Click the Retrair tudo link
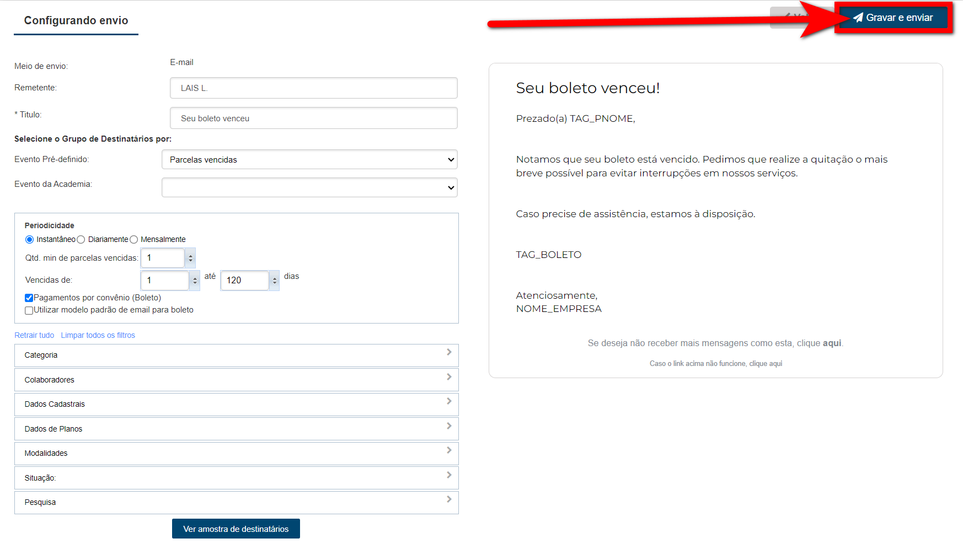Image resolution: width=963 pixels, height=560 pixels. click(34, 335)
